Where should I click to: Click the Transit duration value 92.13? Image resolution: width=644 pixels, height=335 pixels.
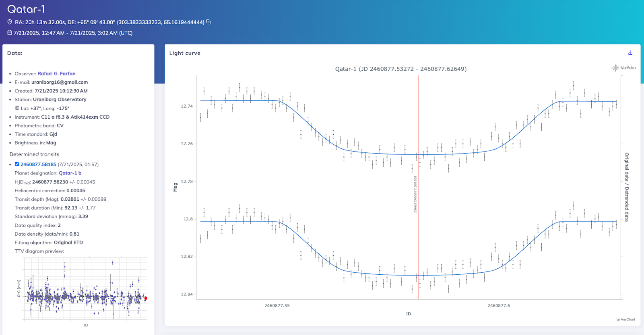coord(71,208)
